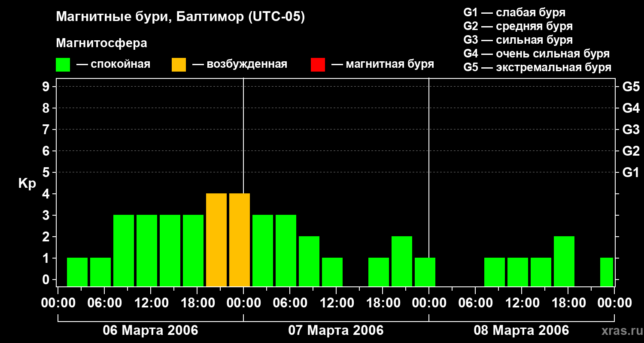Click the first Kp 3 bar after midnight on 07 Марта
This screenshot has width=644, height=343.
[x=263, y=251]
